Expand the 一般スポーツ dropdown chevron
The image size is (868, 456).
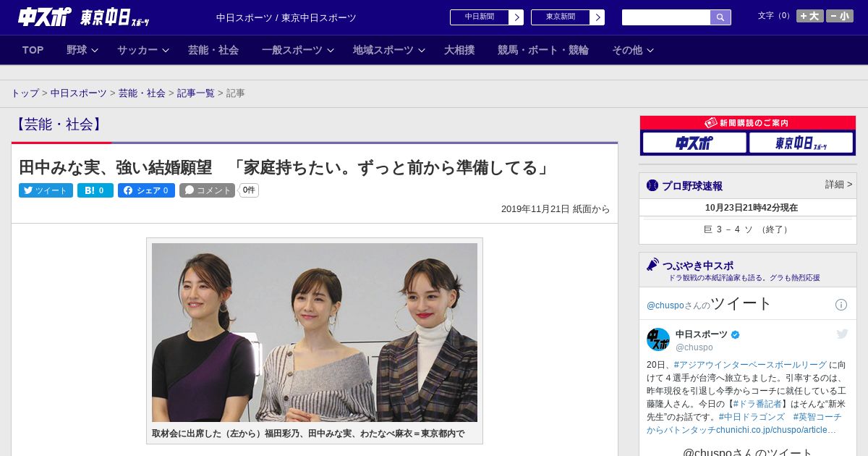point(331,51)
